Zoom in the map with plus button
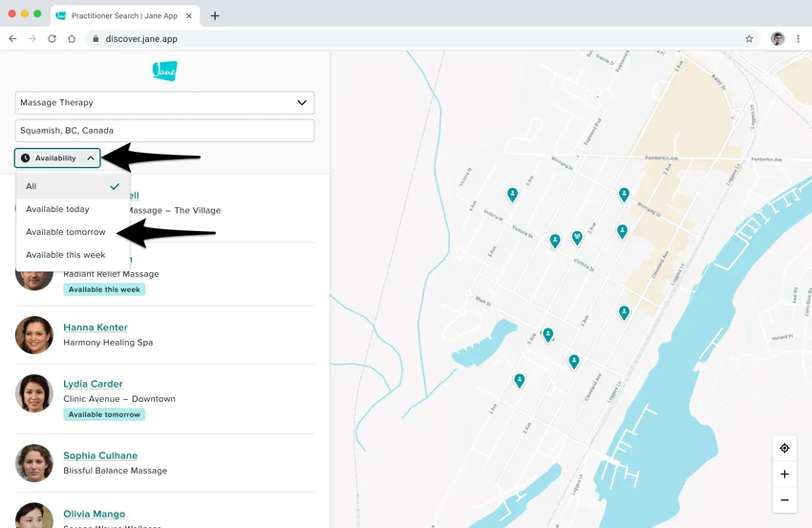Viewport: 812px width, 528px height. coord(784,474)
